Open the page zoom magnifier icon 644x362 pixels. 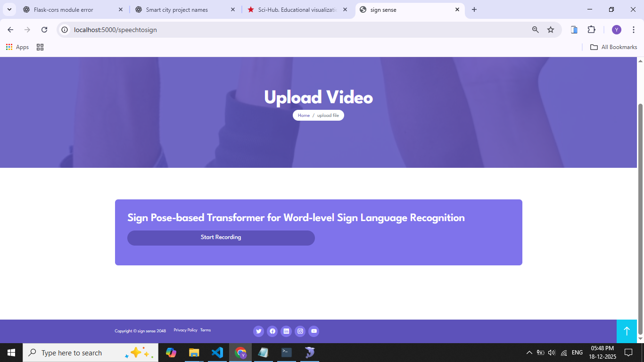(x=535, y=30)
